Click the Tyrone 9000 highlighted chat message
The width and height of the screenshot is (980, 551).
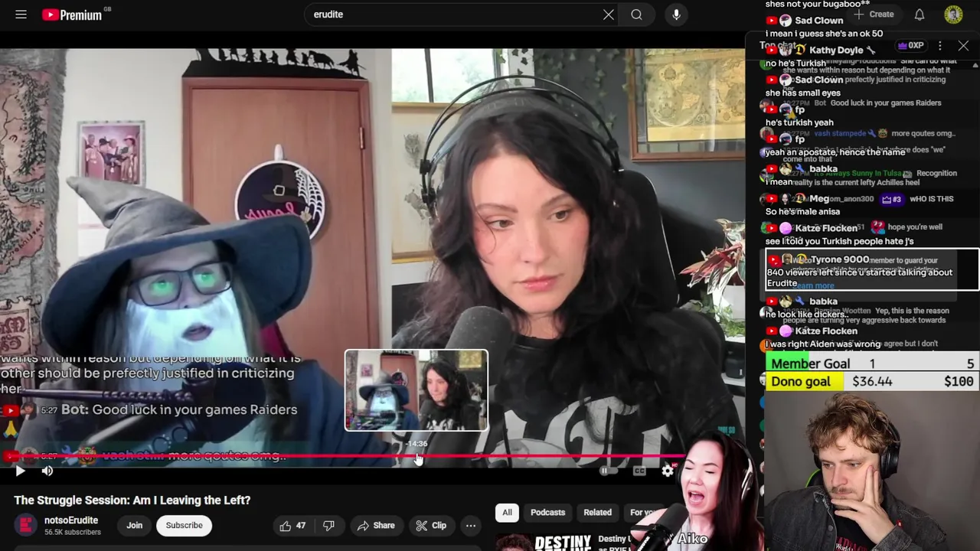pos(872,269)
